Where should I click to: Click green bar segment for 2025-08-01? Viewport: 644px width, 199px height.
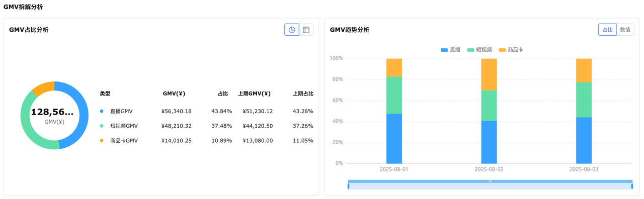(x=394, y=95)
